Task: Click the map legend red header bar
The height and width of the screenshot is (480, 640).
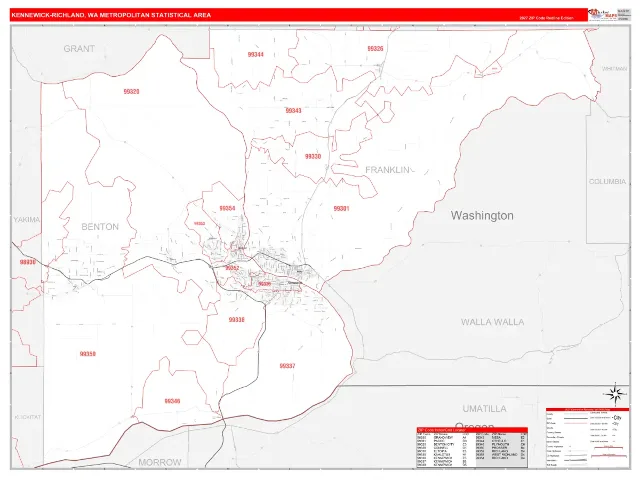Action: coord(587,409)
